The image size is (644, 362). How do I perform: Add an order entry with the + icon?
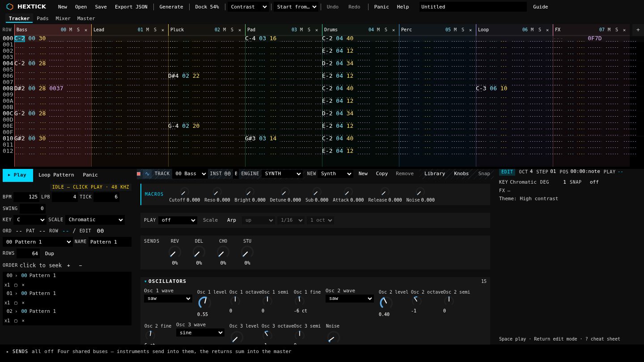click(x=68, y=265)
